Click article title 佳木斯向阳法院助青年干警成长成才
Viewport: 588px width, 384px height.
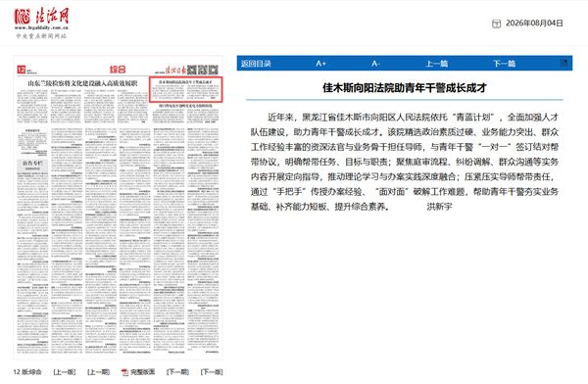404,88
